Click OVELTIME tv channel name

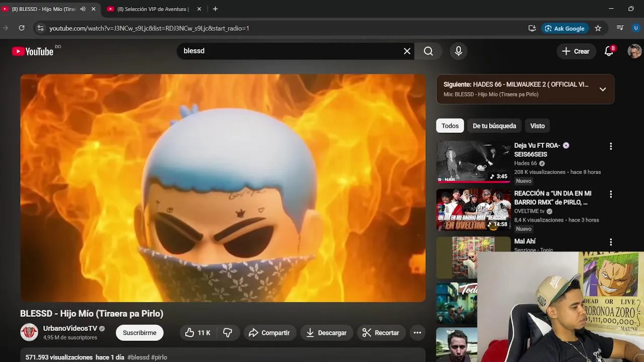(x=529, y=211)
